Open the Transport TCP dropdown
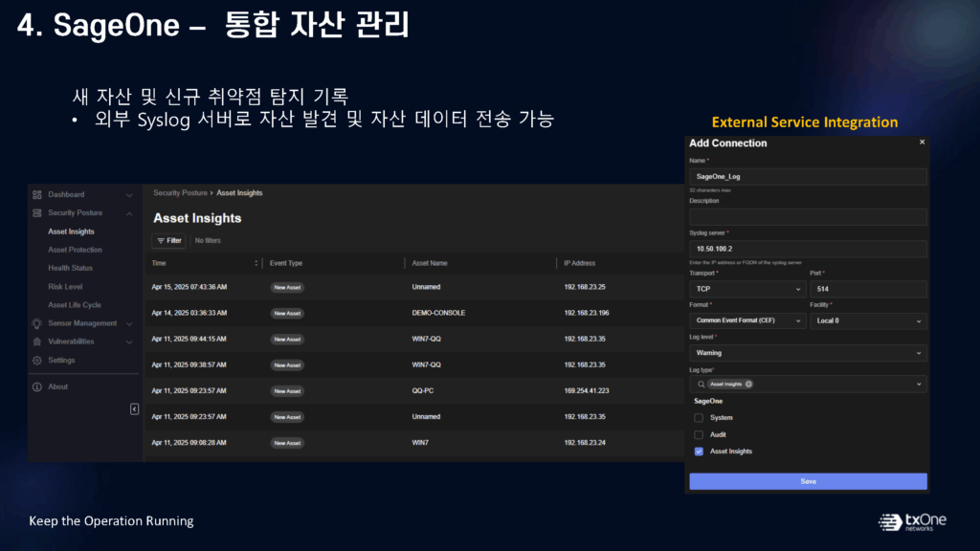The width and height of the screenshot is (980, 551). point(746,289)
